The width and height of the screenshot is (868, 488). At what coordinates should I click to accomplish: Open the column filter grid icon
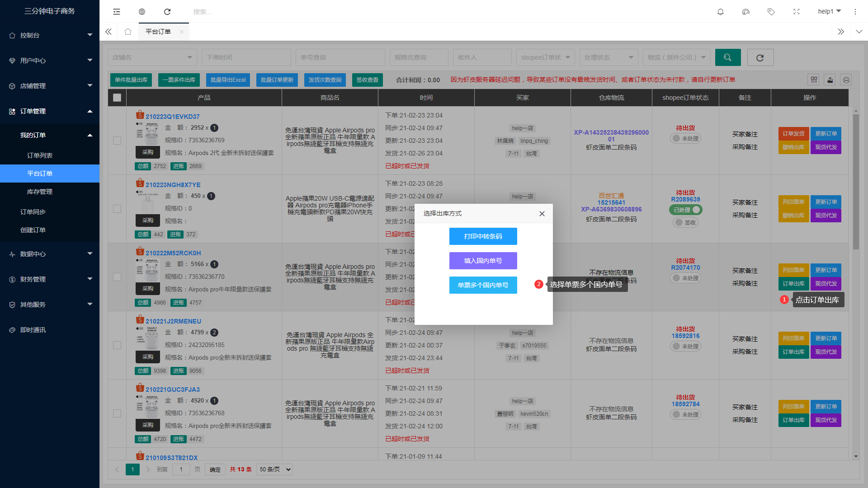[x=814, y=80]
